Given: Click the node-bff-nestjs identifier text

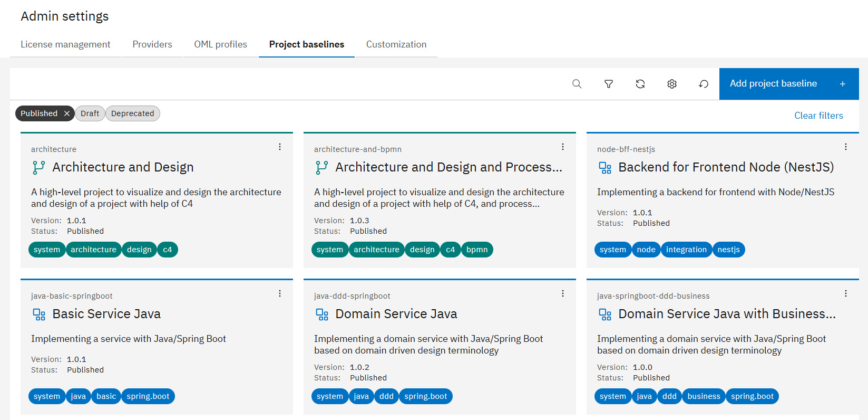Looking at the screenshot, I should coord(626,149).
